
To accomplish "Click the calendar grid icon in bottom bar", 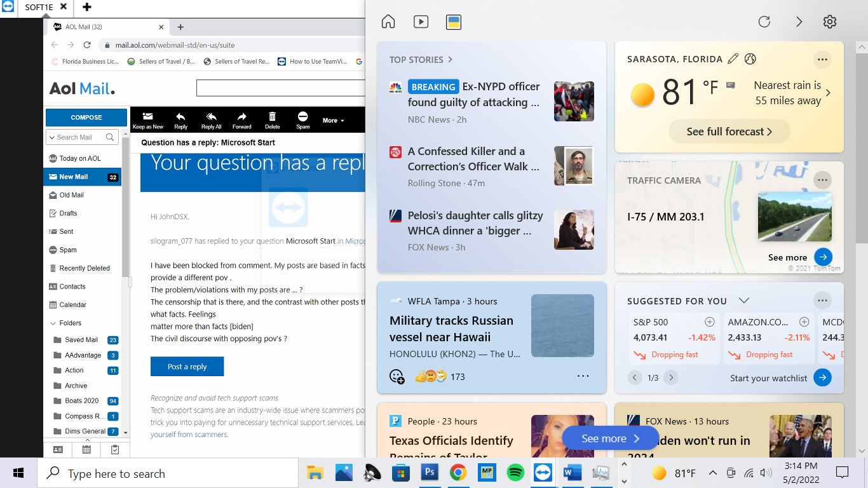I will 86,449.
